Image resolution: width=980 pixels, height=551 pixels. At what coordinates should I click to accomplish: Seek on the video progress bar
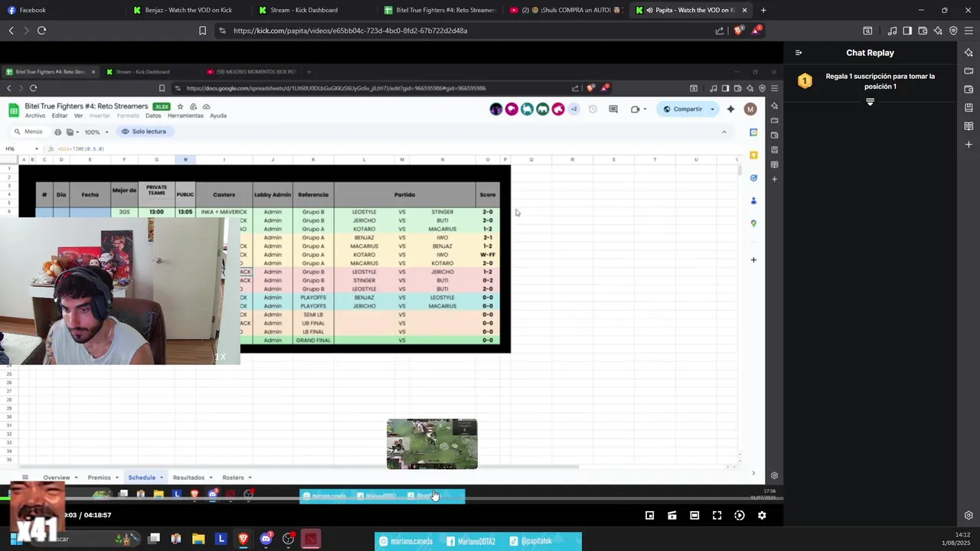[391, 500]
